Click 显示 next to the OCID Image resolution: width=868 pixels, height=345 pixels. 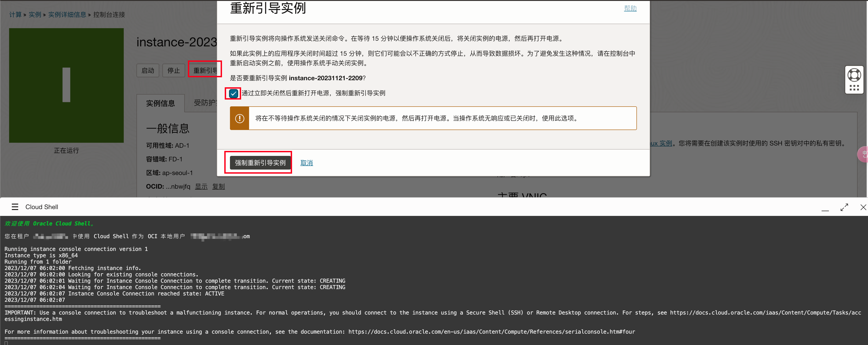[x=201, y=186]
